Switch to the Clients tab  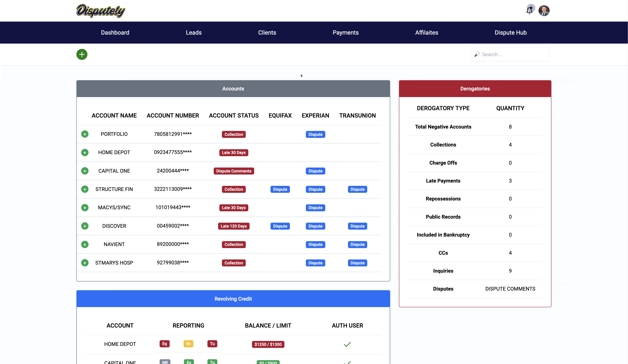pyautogui.click(x=267, y=33)
